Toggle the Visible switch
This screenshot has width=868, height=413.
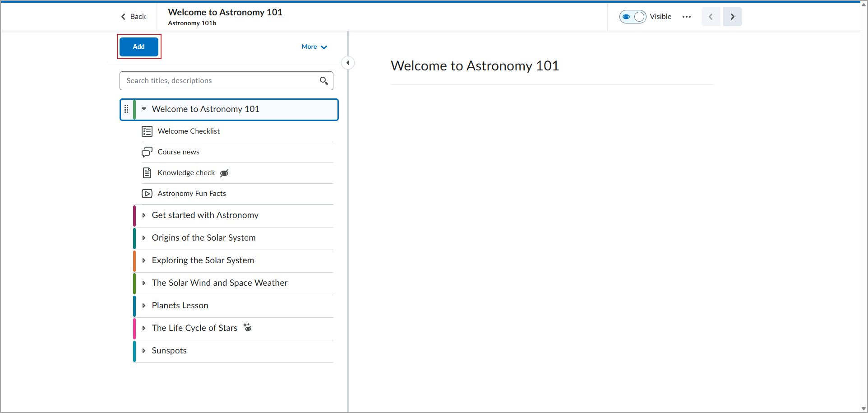633,17
